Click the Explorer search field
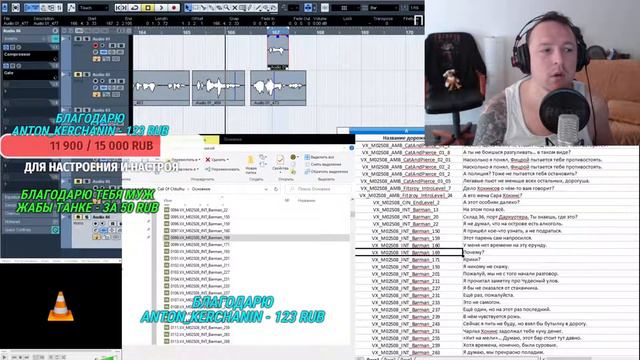Viewport: 640px width, 360px height. pos(318,189)
